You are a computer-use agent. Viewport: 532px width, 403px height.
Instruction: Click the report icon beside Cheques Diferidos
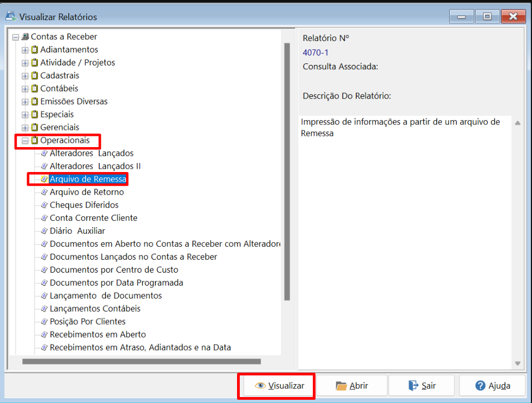[44, 205]
